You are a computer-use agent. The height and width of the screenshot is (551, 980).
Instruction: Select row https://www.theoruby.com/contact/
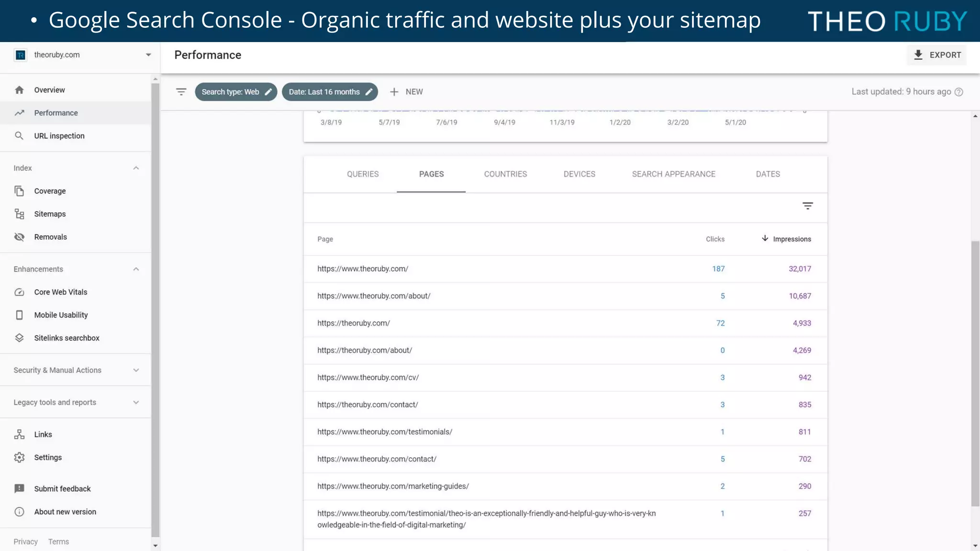[565, 459]
